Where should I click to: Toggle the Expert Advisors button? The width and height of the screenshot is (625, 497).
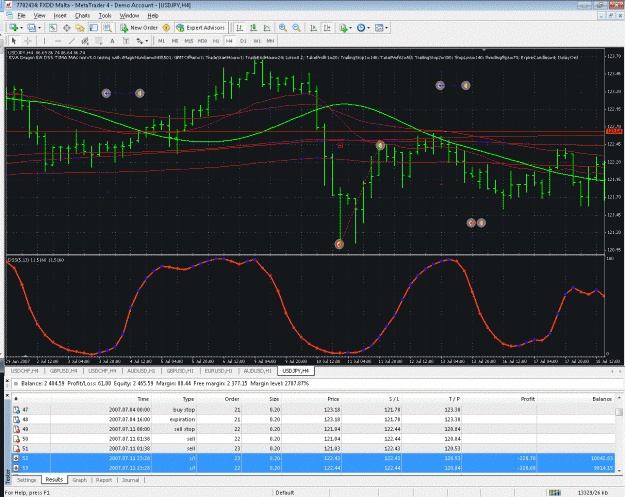[200, 28]
